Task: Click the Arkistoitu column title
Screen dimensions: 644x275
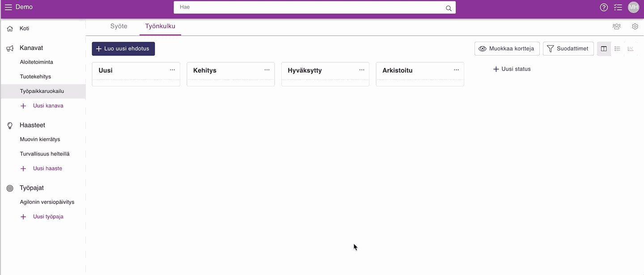Action: tap(398, 70)
